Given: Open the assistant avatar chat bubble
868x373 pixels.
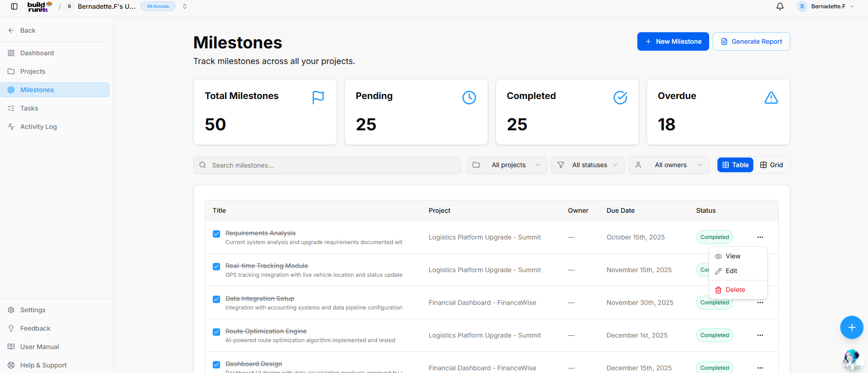Looking at the screenshot, I should [x=852, y=360].
